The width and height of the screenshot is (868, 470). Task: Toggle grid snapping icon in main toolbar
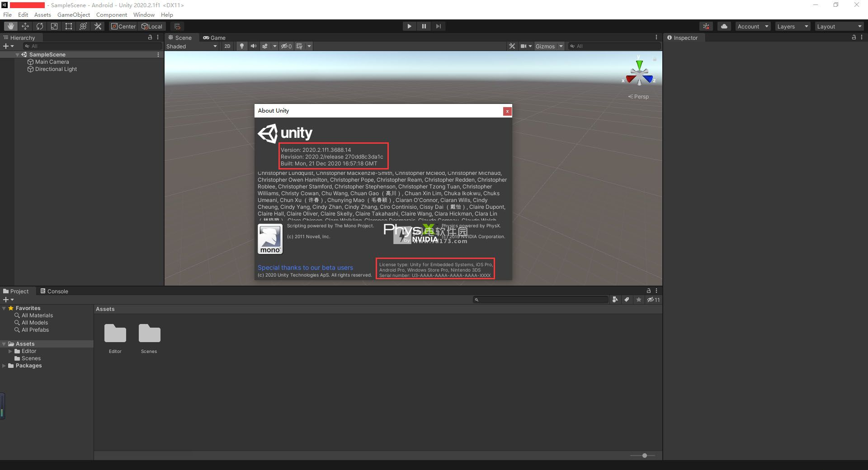click(177, 26)
